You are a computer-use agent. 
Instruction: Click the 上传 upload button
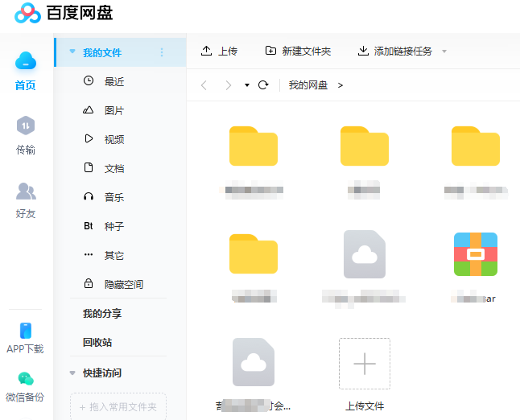coord(219,51)
